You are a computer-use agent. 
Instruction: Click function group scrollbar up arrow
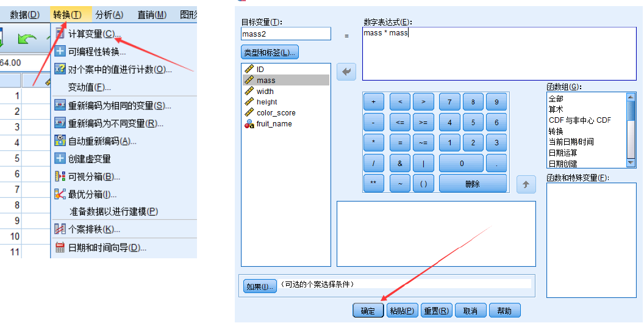click(631, 97)
